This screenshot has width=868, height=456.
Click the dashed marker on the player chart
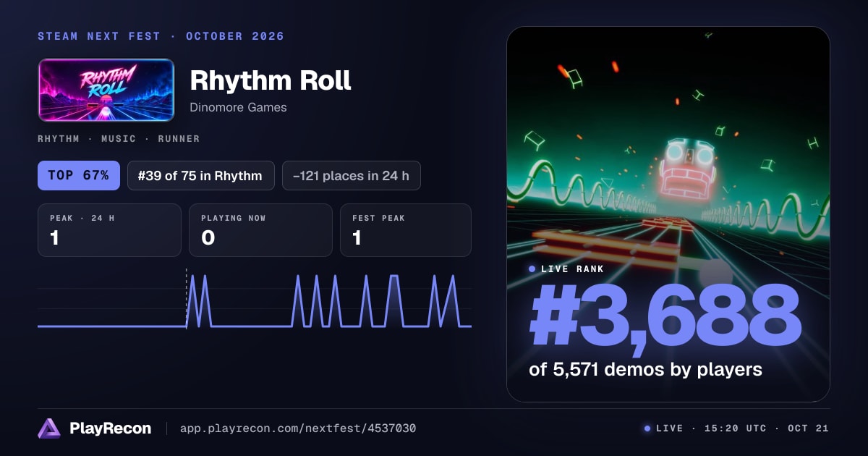187,299
